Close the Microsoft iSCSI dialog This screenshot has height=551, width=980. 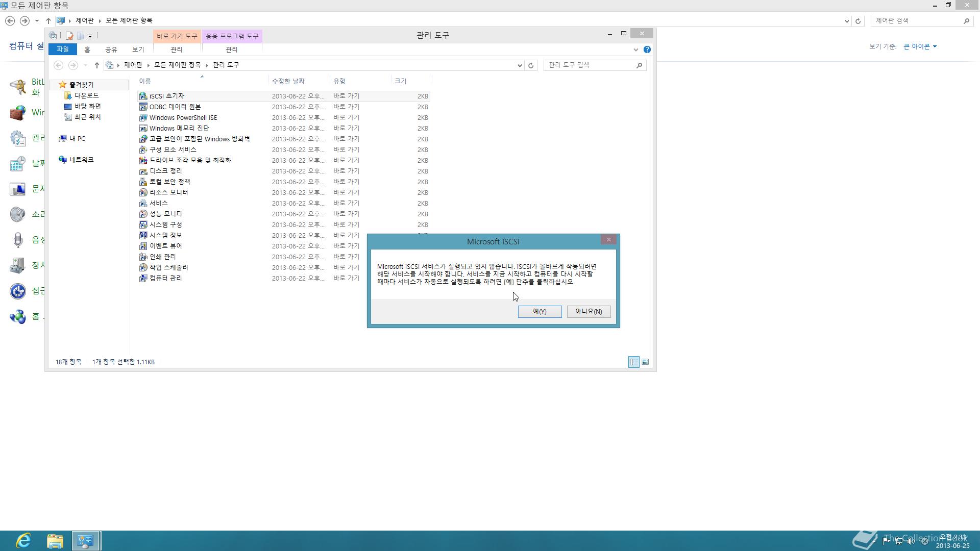[608, 240]
